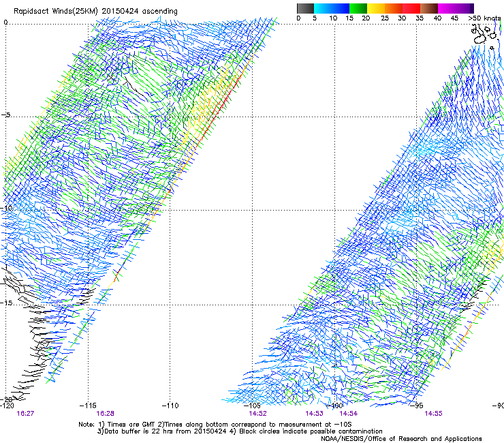504x443 pixels.
Task: Click the purple time label '16:28'
Action: (105, 414)
